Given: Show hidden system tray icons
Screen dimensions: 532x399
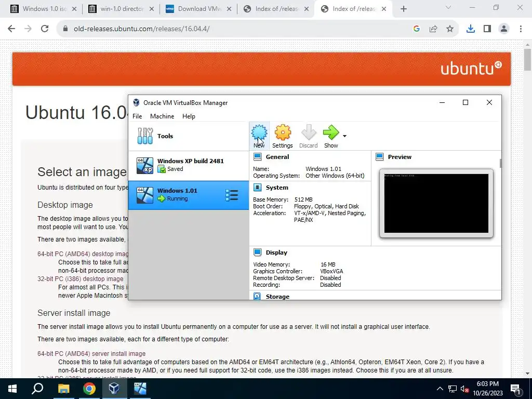Looking at the screenshot, I should pos(440,389).
